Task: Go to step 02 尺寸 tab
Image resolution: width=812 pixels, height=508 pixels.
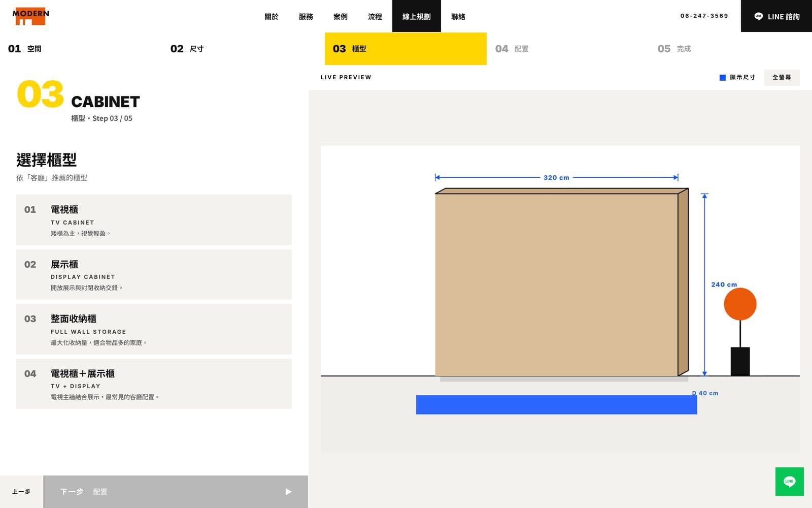Action: (x=244, y=49)
